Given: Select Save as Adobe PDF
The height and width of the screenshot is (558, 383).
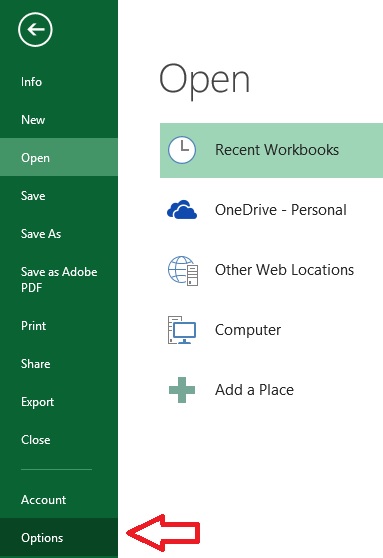Looking at the screenshot, I should pos(59,280).
